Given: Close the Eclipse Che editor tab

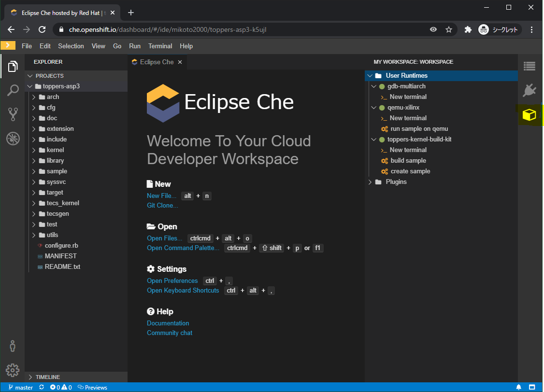Looking at the screenshot, I should [x=180, y=62].
